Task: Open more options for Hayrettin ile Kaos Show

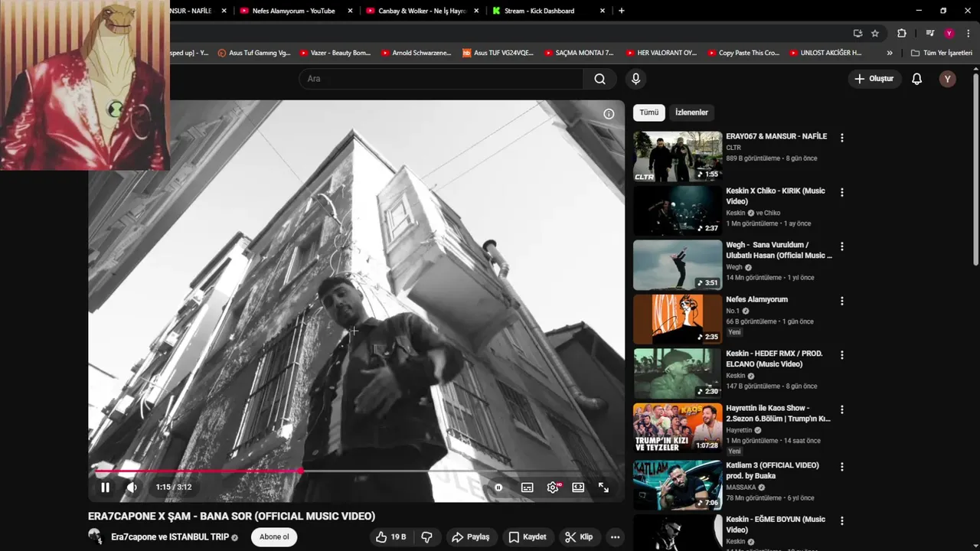Action: click(x=842, y=409)
